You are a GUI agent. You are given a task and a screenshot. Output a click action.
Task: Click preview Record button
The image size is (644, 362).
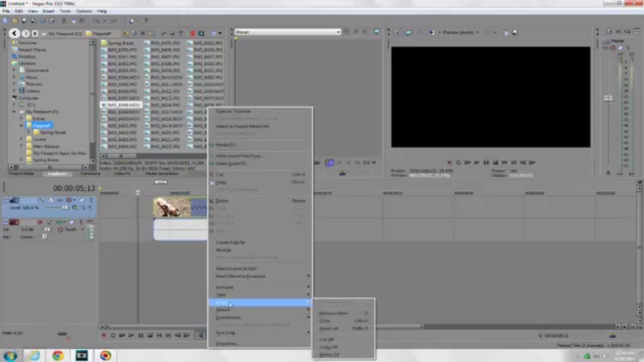point(449,162)
